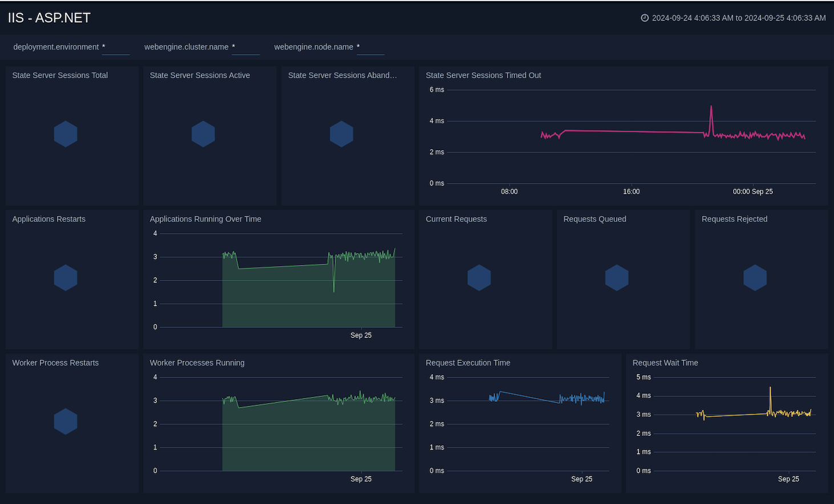The width and height of the screenshot is (834, 504).
Task: Click the 08:00 axis label in Timed Out chart
Action: (509, 192)
